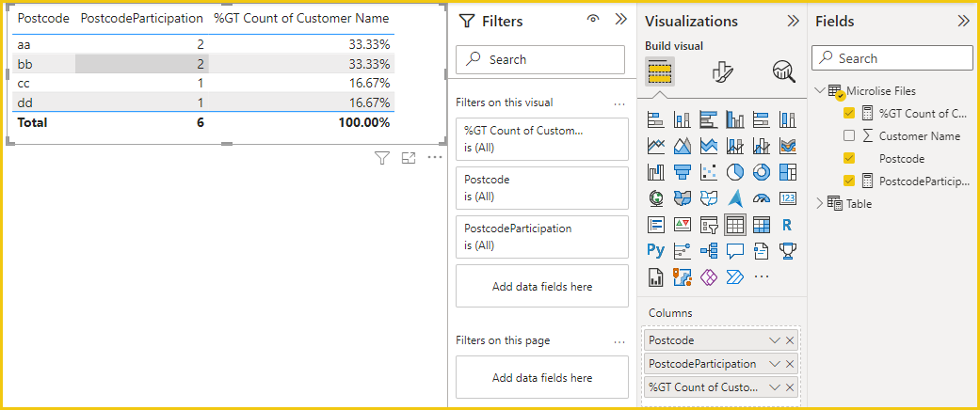Select the Area chart visual
The image size is (980, 410).
[682, 146]
